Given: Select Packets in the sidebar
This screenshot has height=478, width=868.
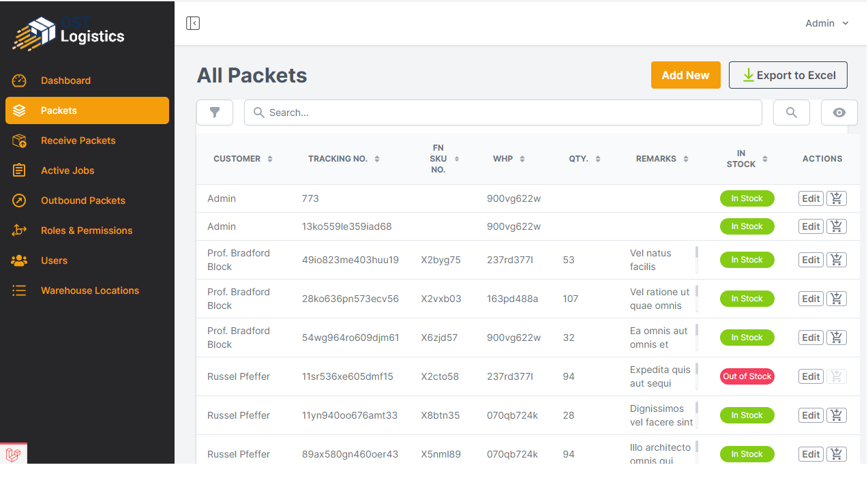Looking at the screenshot, I should (x=87, y=110).
